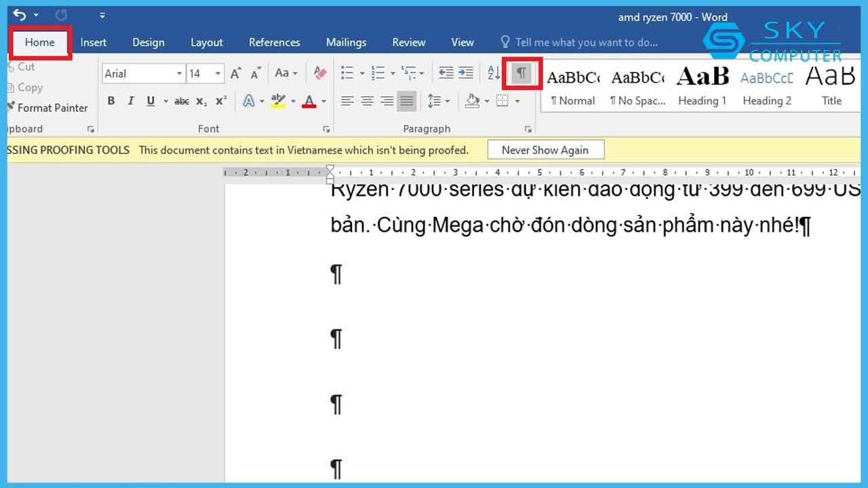Open the Customize Quick Access Toolbar arrow

102,15
